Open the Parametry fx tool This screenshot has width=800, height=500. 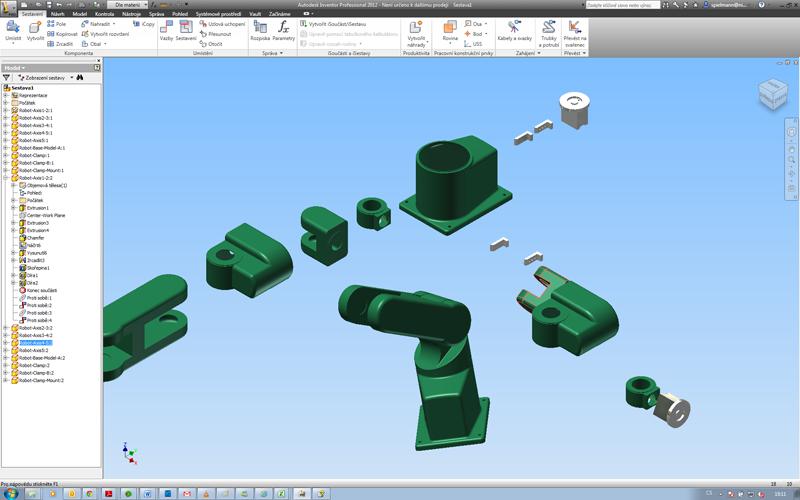284,32
